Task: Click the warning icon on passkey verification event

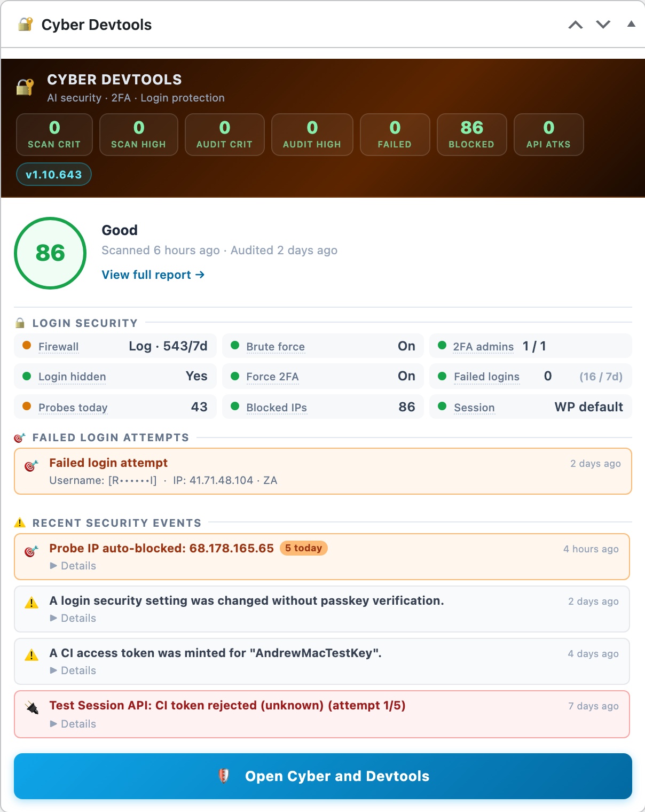Action: 32,603
